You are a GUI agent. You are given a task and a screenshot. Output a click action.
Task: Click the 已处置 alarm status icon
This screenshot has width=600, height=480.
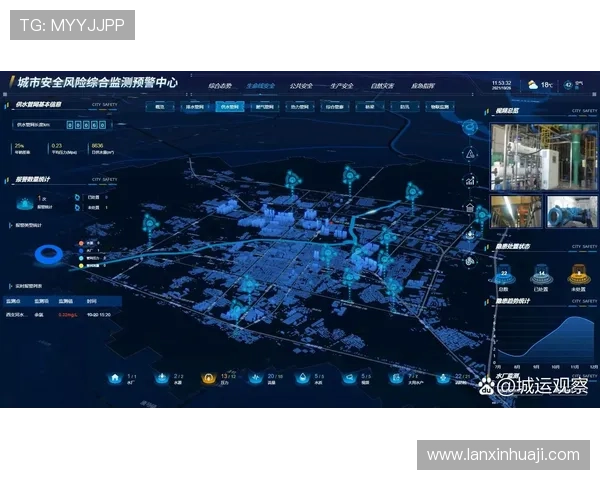78,198
